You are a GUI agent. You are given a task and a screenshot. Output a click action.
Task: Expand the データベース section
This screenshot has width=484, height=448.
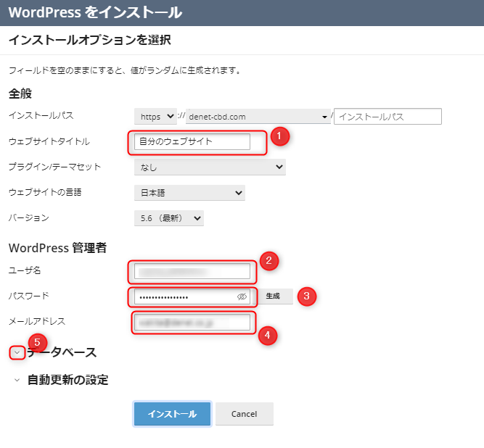click(17, 352)
